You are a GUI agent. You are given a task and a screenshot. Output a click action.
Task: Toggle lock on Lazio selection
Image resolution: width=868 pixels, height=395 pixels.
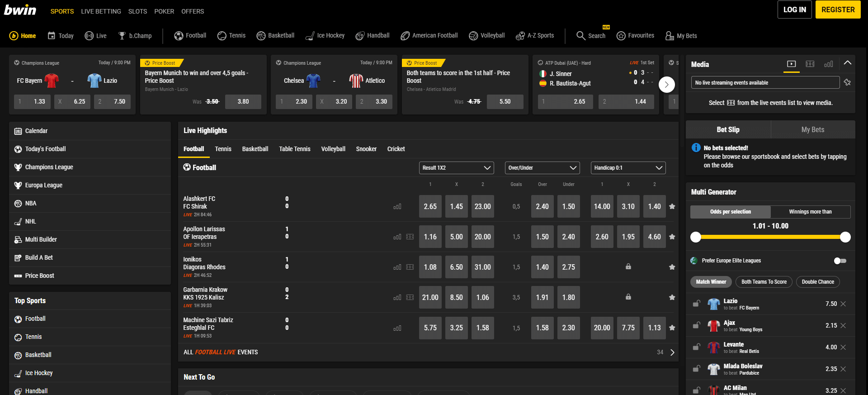point(697,303)
